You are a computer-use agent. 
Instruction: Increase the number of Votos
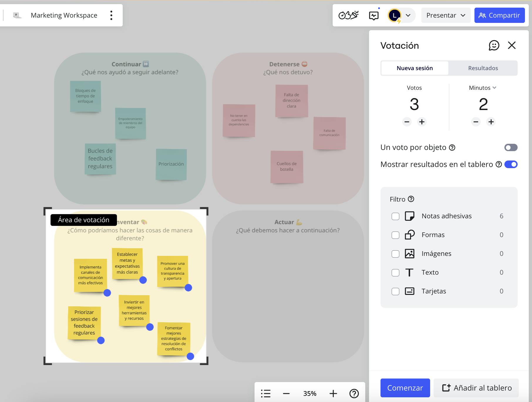click(422, 122)
